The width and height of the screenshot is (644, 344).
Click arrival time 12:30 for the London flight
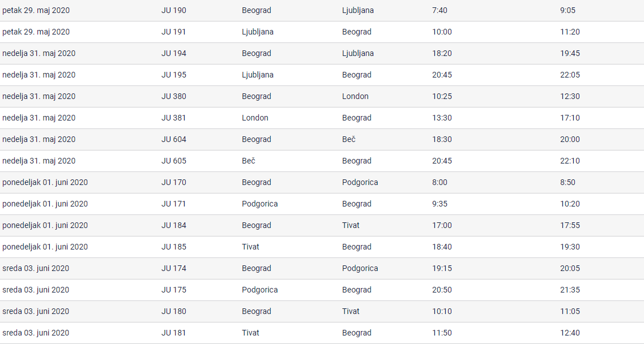click(570, 96)
